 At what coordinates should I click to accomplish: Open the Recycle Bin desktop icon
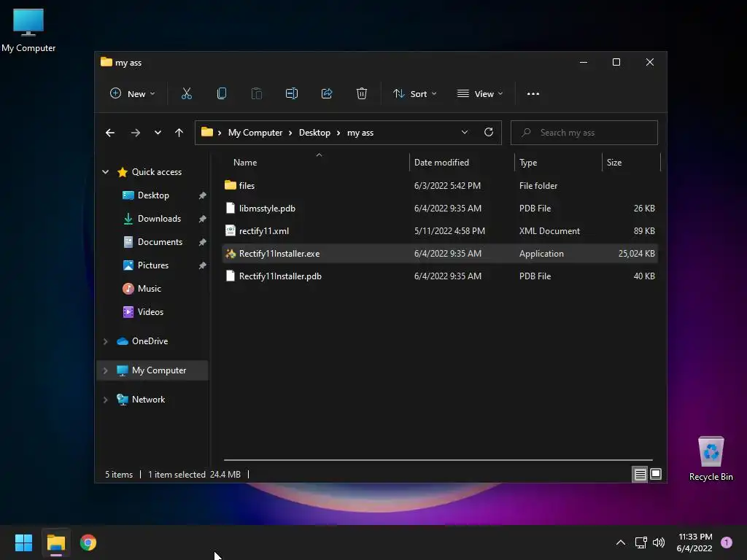coord(711,459)
